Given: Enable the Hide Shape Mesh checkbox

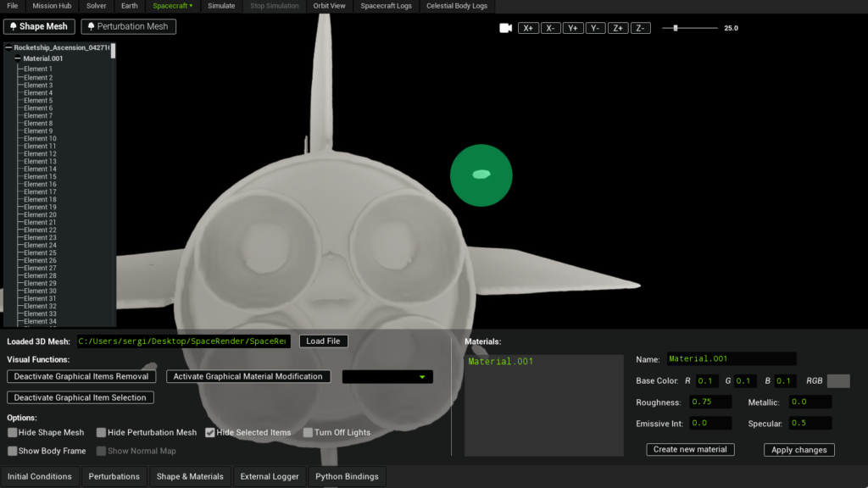Looking at the screenshot, I should pos(13,433).
